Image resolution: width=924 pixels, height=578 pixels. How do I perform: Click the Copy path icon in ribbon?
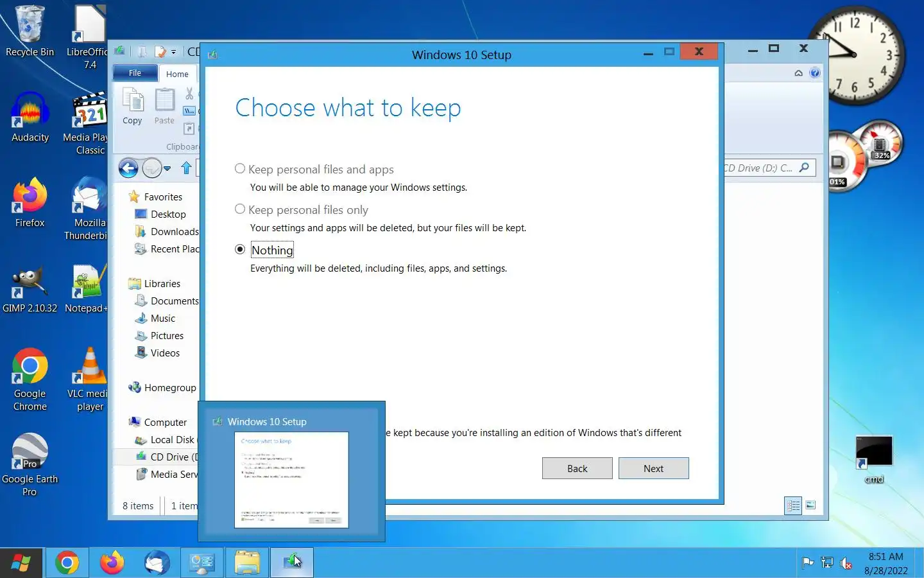189,111
